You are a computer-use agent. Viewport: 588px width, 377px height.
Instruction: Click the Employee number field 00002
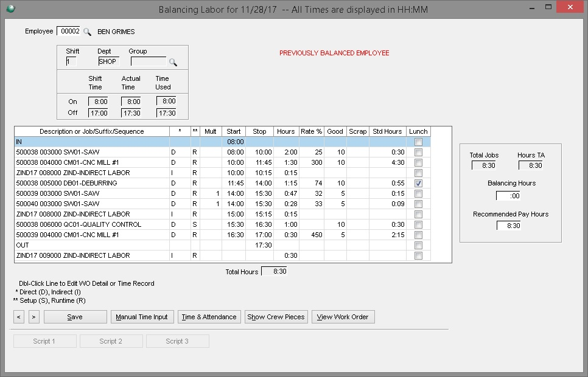click(x=68, y=31)
